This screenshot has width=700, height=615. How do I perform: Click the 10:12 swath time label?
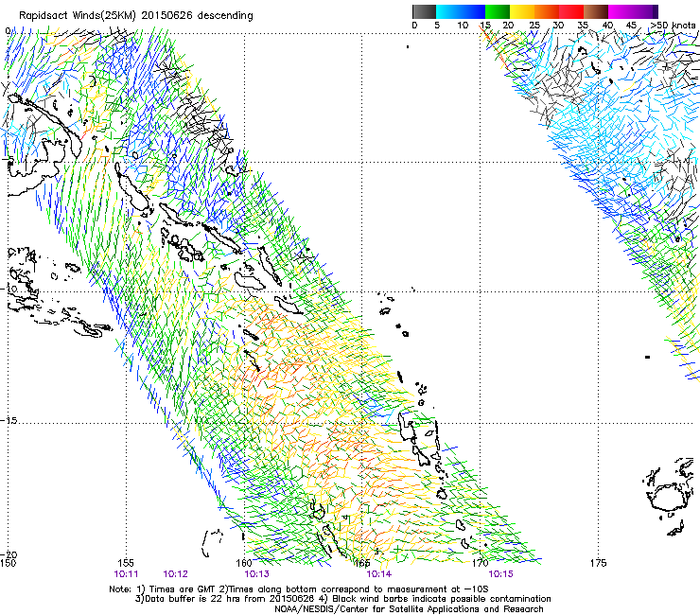click(175, 574)
